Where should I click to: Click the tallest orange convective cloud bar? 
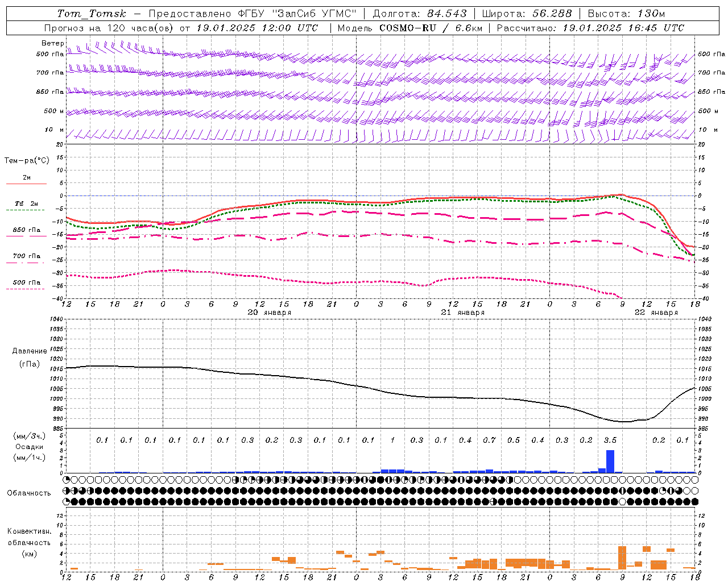622,558
